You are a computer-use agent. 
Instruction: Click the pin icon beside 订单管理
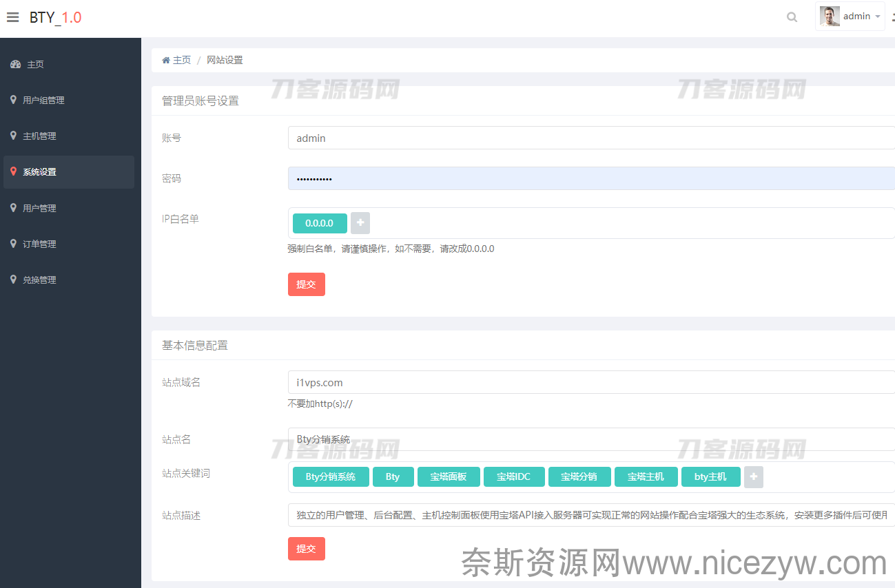13,243
